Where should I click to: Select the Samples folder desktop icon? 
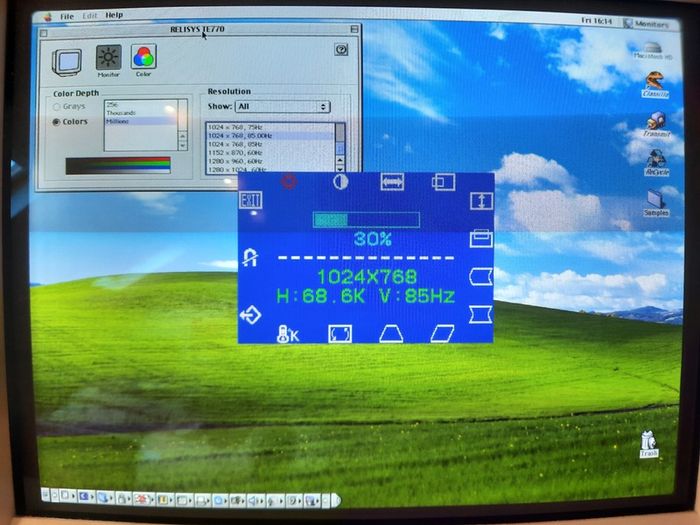(656, 203)
